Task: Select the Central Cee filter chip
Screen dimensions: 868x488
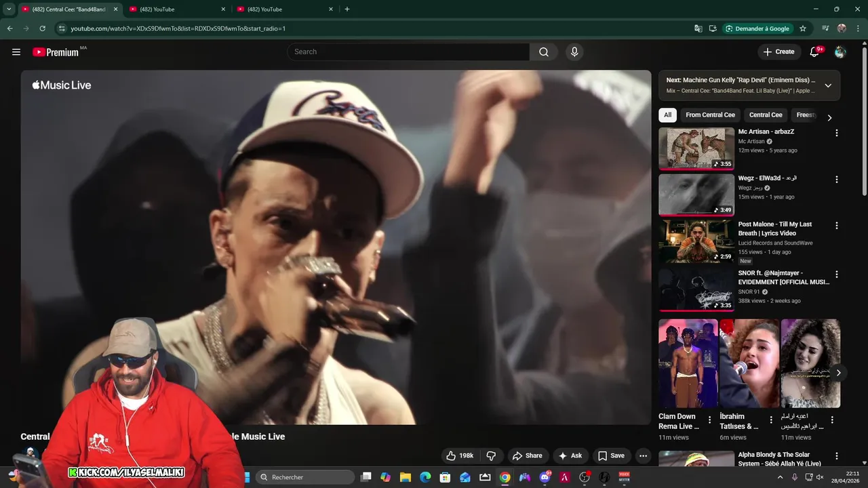Action: (766, 115)
